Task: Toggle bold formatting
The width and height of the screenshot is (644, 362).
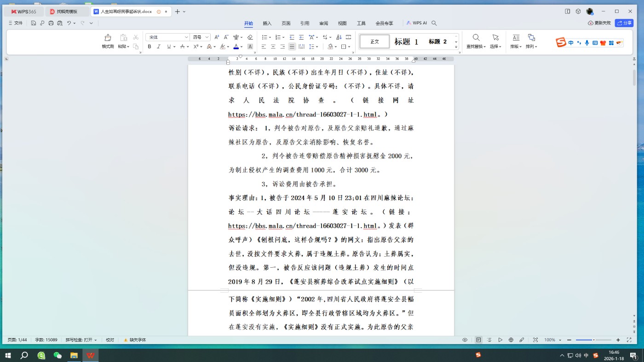Action: tap(149, 46)
